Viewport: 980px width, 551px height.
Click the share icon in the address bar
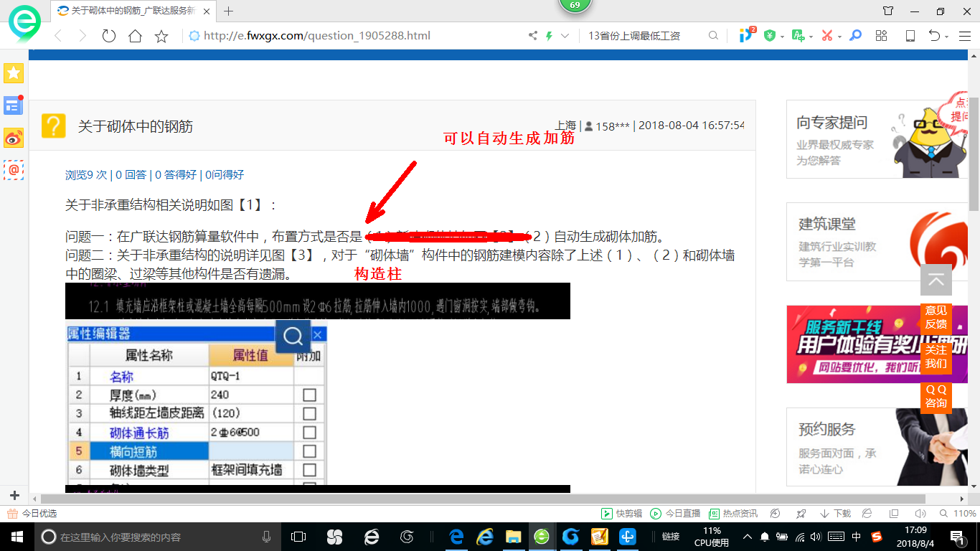pyautogui.click(x=533, y=36)
